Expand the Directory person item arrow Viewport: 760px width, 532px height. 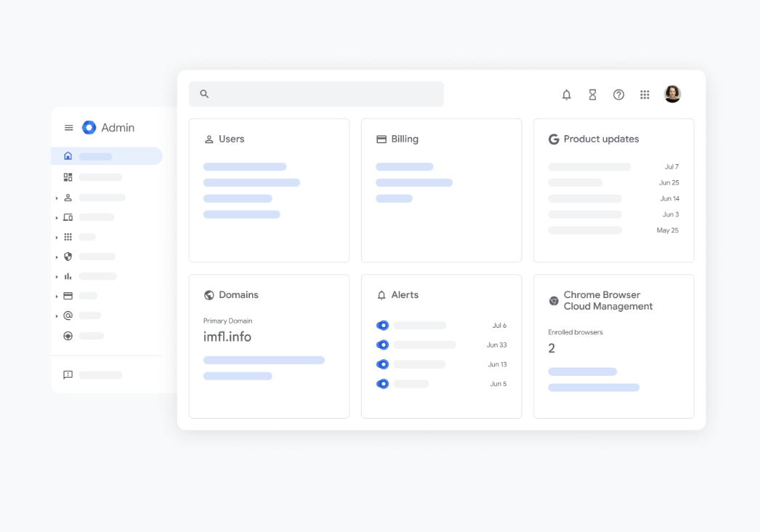coord(57,198)
